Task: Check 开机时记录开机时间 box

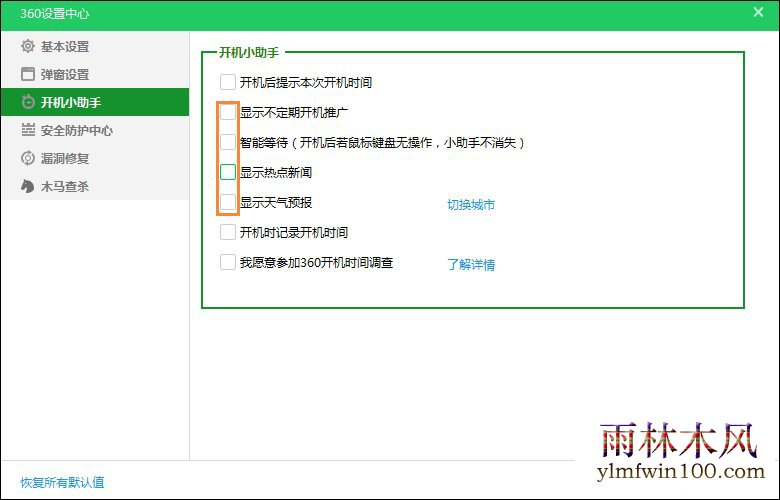Action: pyautogui.click(x=228, y=232)
